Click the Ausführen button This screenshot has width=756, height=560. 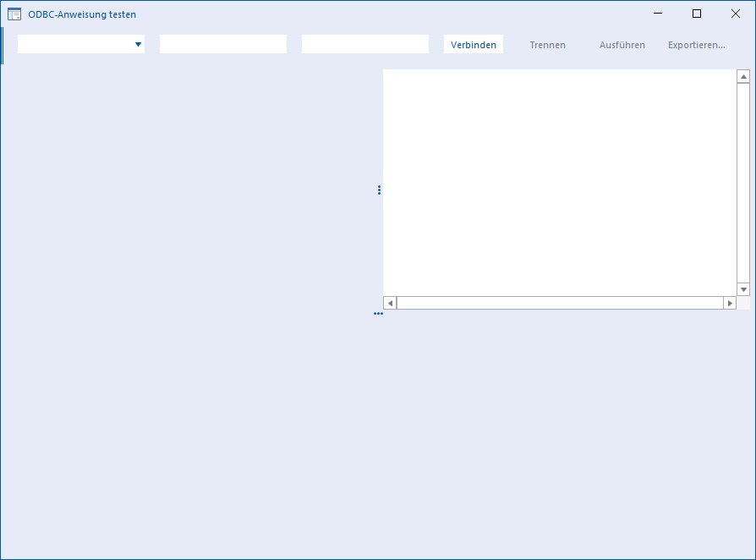(x=622, y=44)
